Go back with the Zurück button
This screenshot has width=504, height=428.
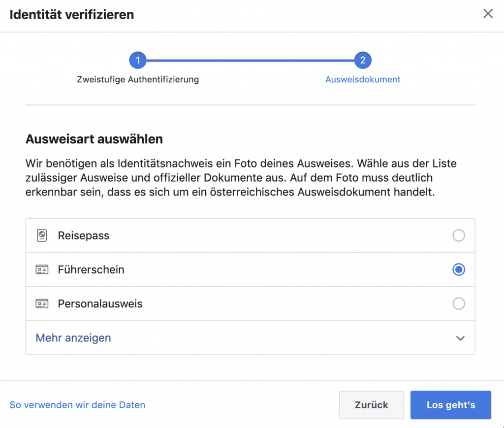pyautogui.click(x=372, y=405)
